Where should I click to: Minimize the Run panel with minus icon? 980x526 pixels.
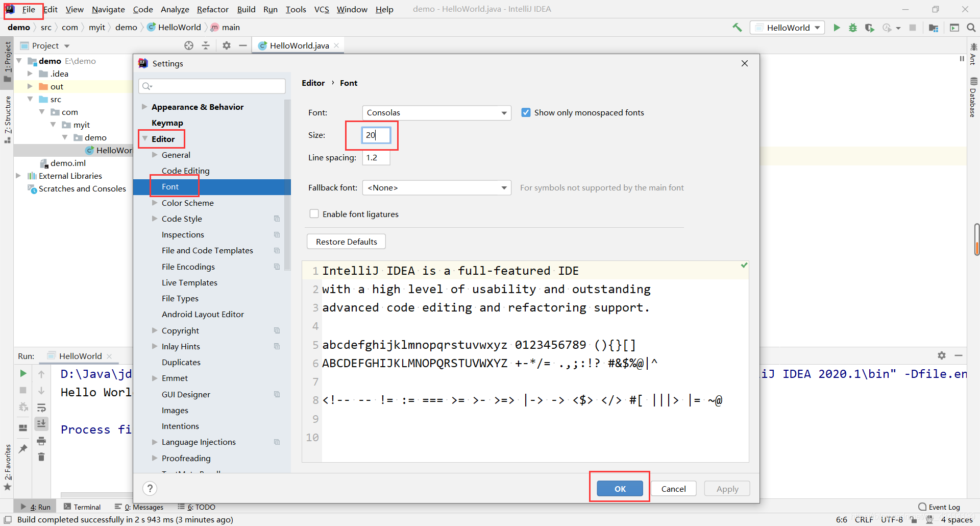tap(959, 355)
